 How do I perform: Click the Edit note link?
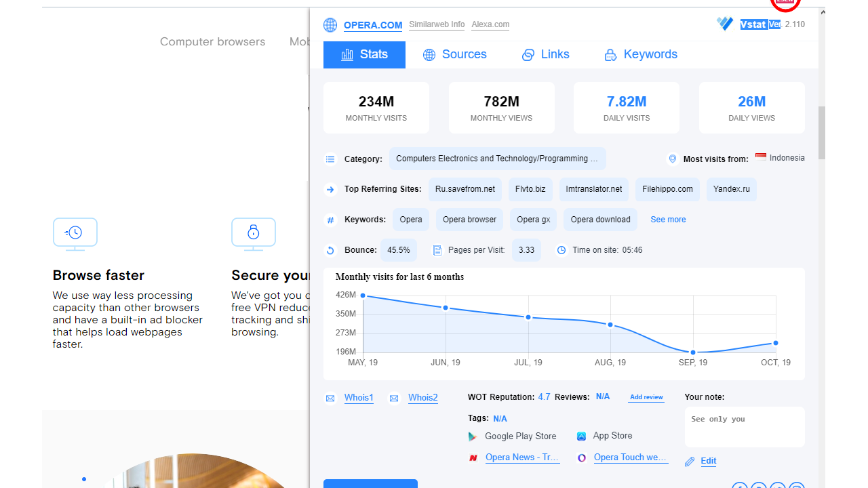coord(709,461)
